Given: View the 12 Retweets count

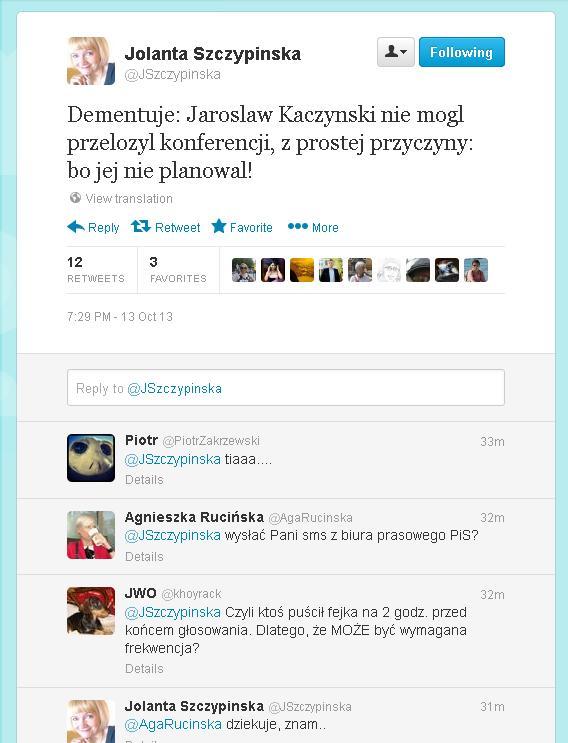Looking at the screenshot, I should click(x=96, y=270).
